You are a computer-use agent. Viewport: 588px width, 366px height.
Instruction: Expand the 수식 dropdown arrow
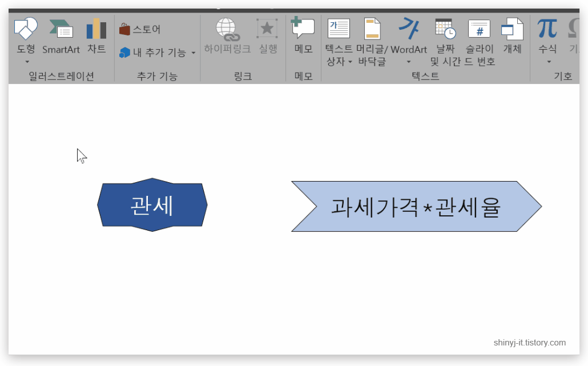(x=549, y=62)
